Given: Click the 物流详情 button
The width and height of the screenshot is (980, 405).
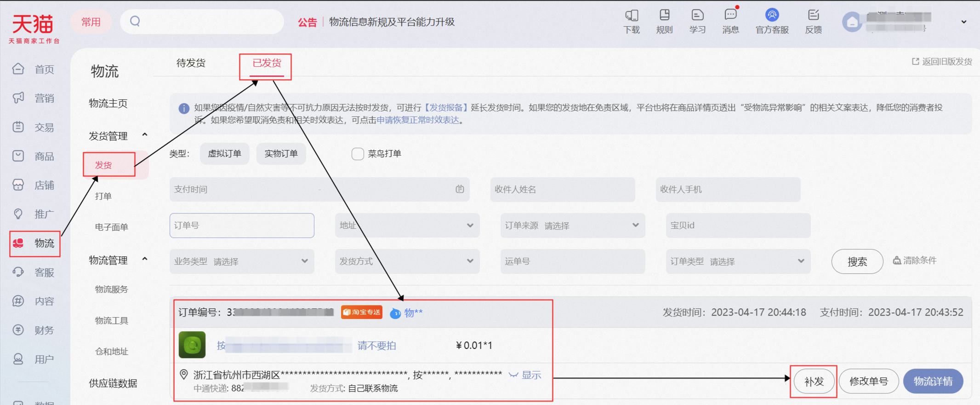Looking at the screenshot, I should click(933, 382).
